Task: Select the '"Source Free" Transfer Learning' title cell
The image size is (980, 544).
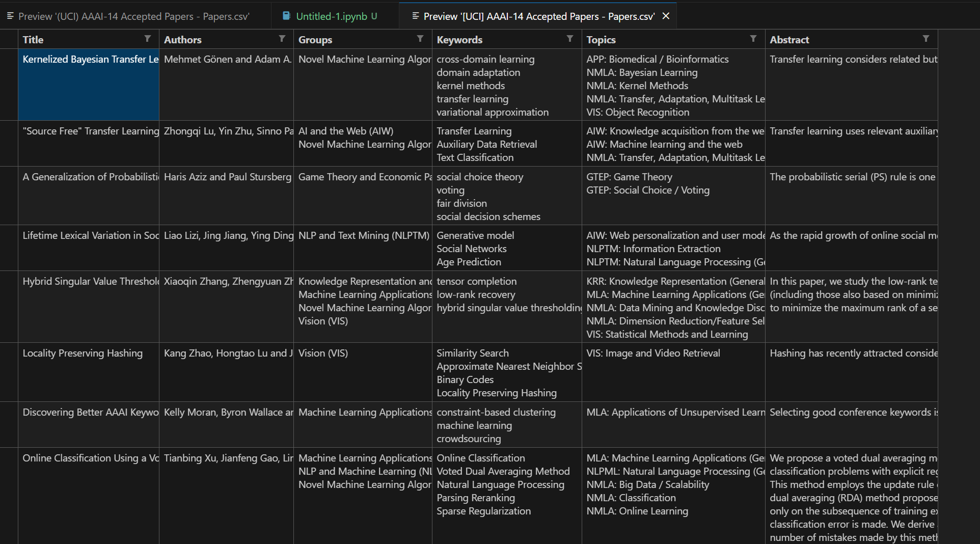Action: [89, 144]
